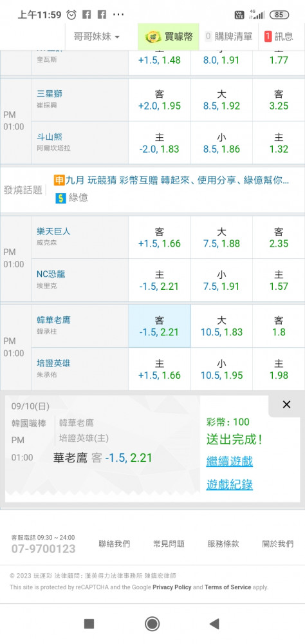Image resolution: width=305 pixels, height=644 pixels.
Task: Open the 常見問題 FAQ footer item
Action: pyautogui.click(x=169, y=544)
